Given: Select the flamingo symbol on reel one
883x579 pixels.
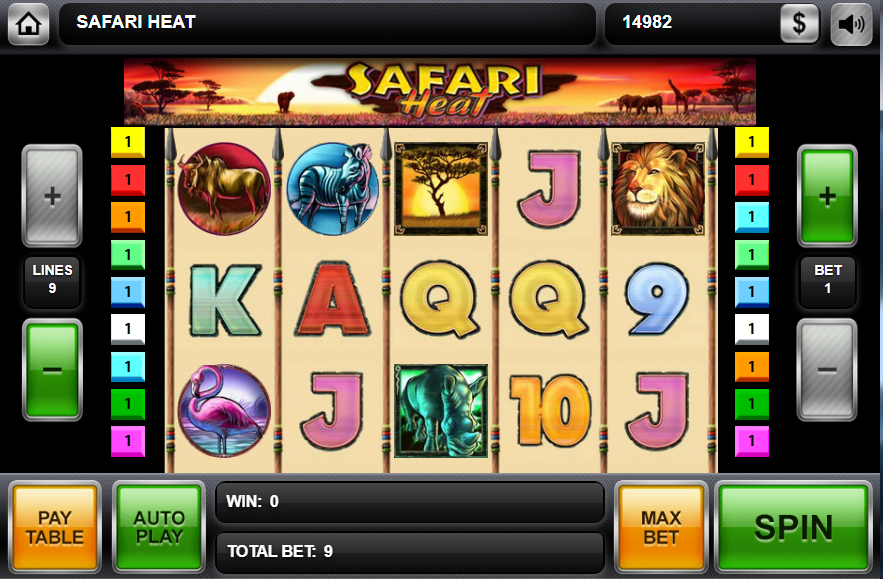Looking at the screenshot, I should pyautogui.click(x=224, y=410).
